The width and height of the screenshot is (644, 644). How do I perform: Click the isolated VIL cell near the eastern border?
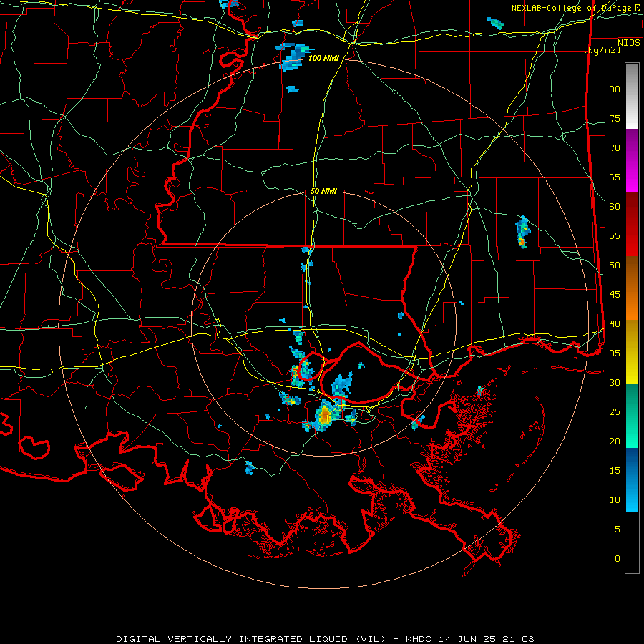pyautogui.click(x=522, y=232)
